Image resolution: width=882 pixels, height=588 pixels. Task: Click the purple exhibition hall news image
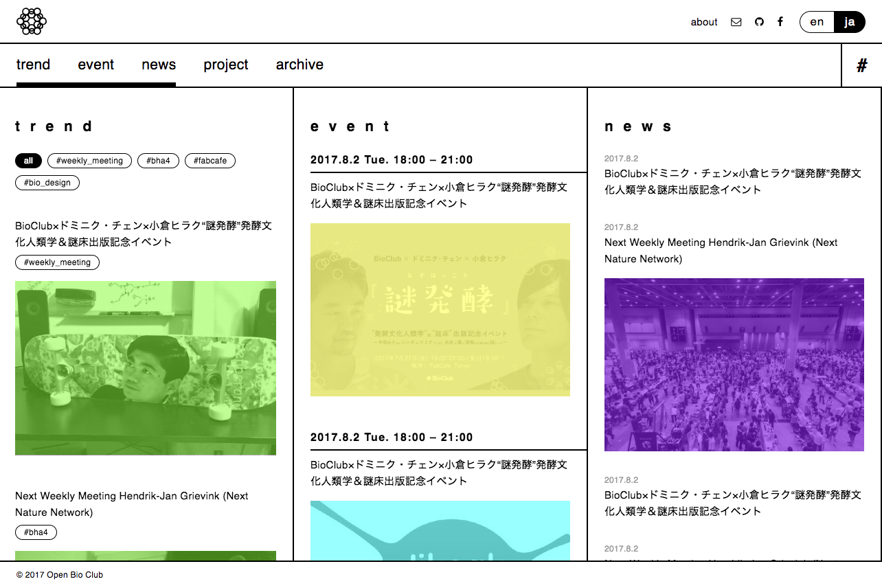pos(734,364)
